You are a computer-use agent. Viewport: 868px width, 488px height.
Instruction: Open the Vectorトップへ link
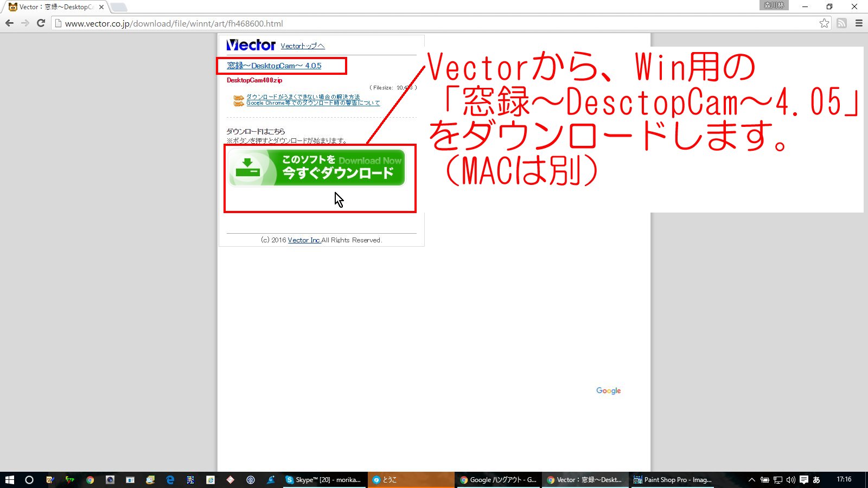(x=303, y=46)
